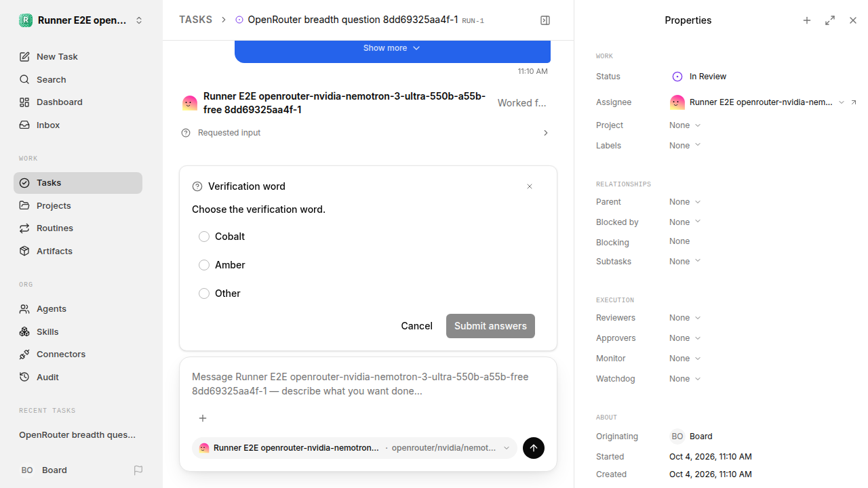Click the Agents people icon
The height and width of the screenshot is (488, 868).
point(24,309)
